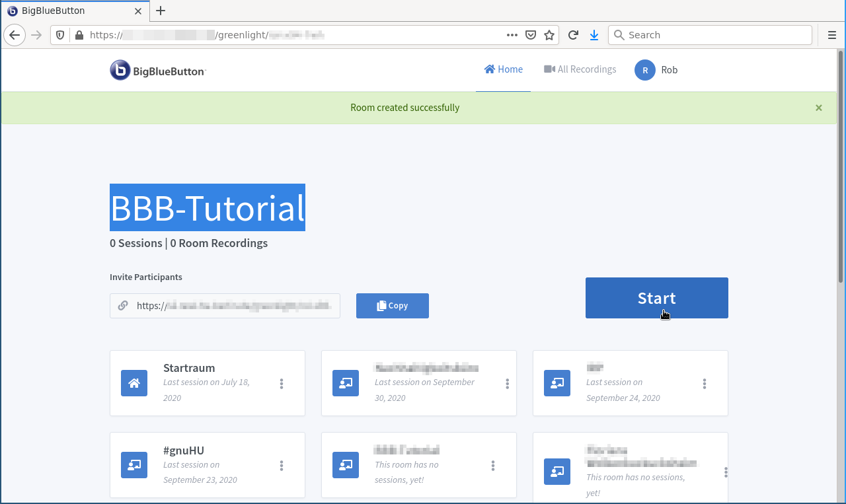Open options menu for #gnuHU room
Viewport: 846px width, 504px height.
tap(282, 466)
